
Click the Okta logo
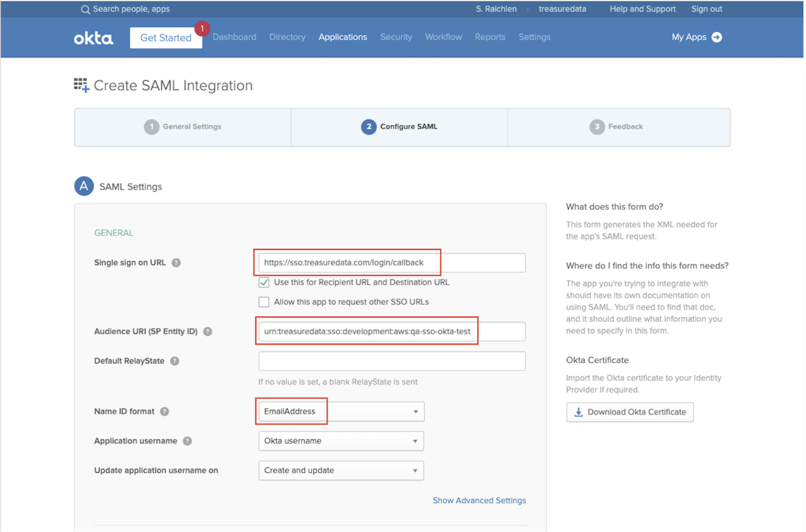tap(94, 38)
